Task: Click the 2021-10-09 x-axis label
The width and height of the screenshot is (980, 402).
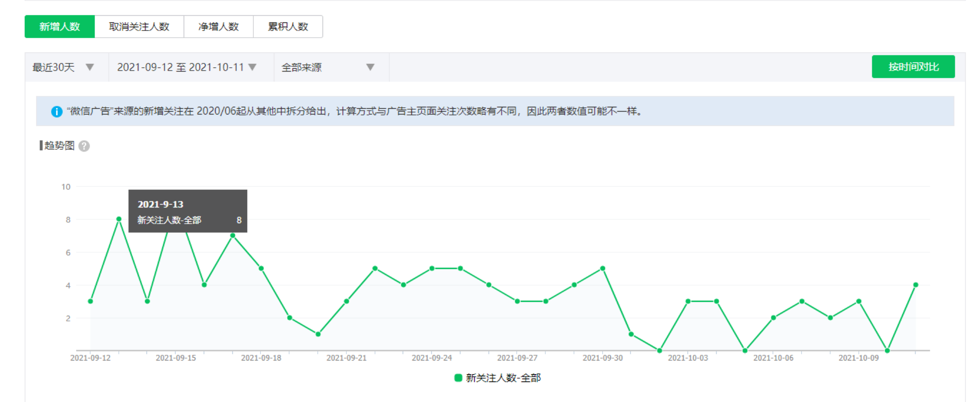Action: (859, 358)
